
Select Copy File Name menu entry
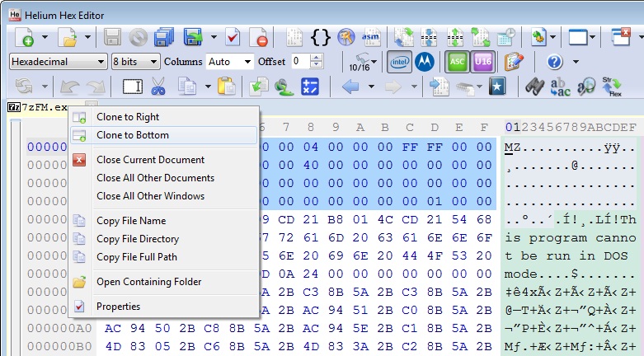[x=164, y=221]
